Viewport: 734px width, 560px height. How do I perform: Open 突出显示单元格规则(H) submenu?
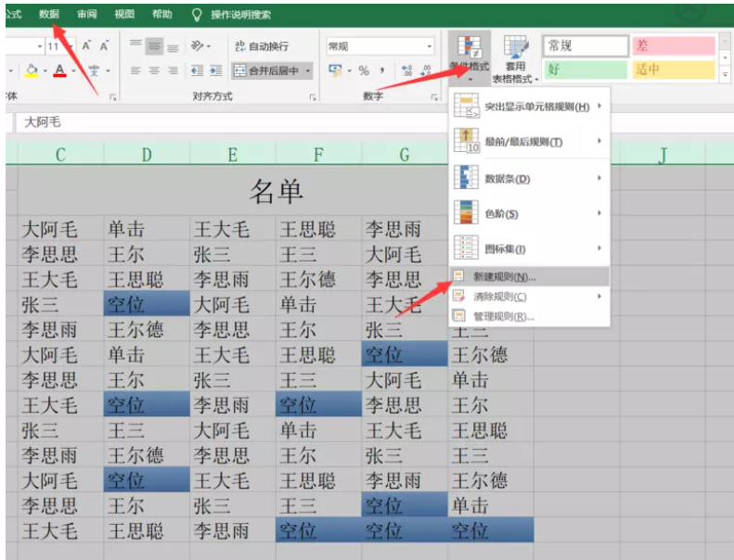(x=529, y=107)
